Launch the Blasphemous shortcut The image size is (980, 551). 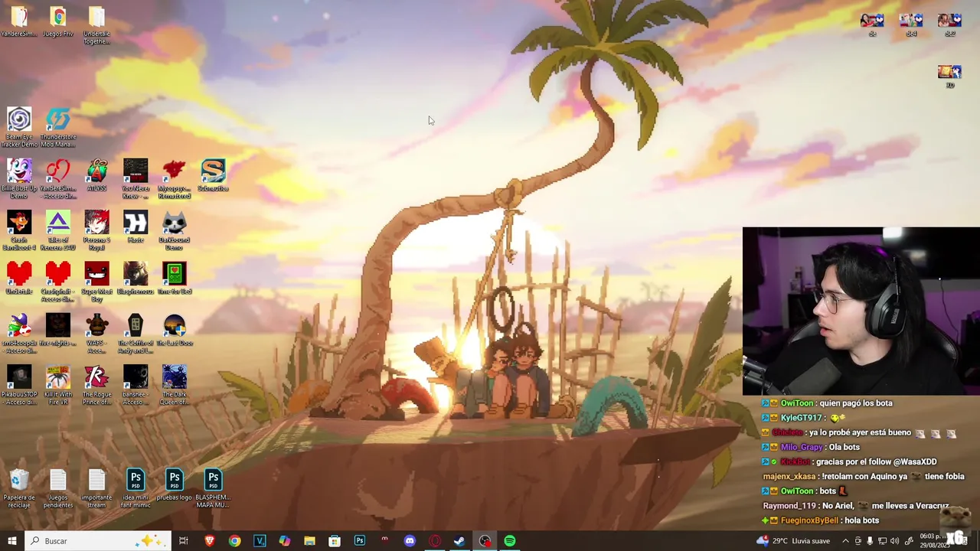point(136,279)
